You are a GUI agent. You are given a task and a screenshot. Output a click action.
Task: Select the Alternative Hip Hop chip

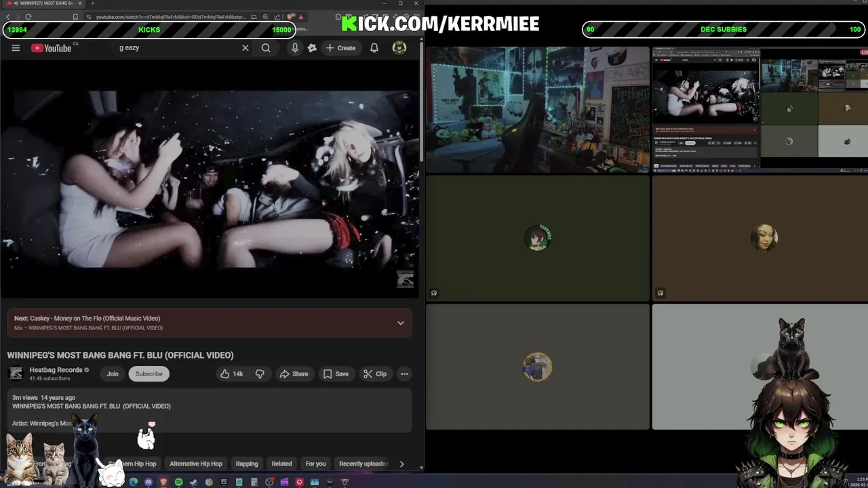click(196, 464)
